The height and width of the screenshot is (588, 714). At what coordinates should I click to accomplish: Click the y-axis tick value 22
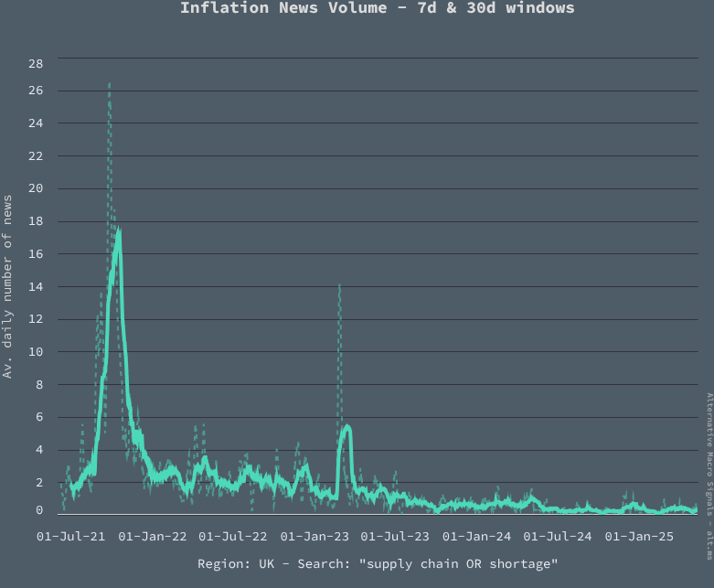pyautogui.click(x=36, y=156)
